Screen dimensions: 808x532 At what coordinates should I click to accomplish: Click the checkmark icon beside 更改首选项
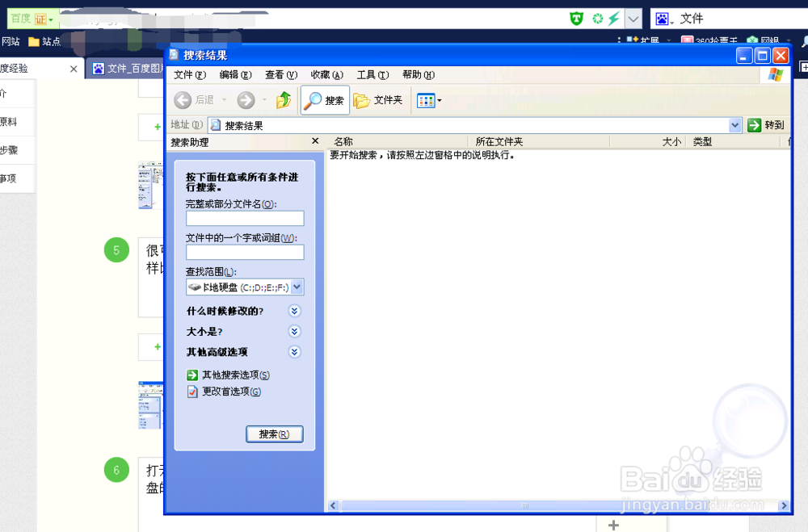coord(192,392)
